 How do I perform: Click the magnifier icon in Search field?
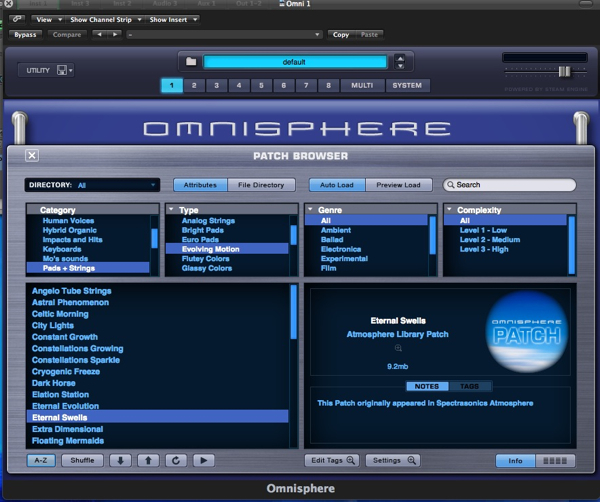(451, 185)
